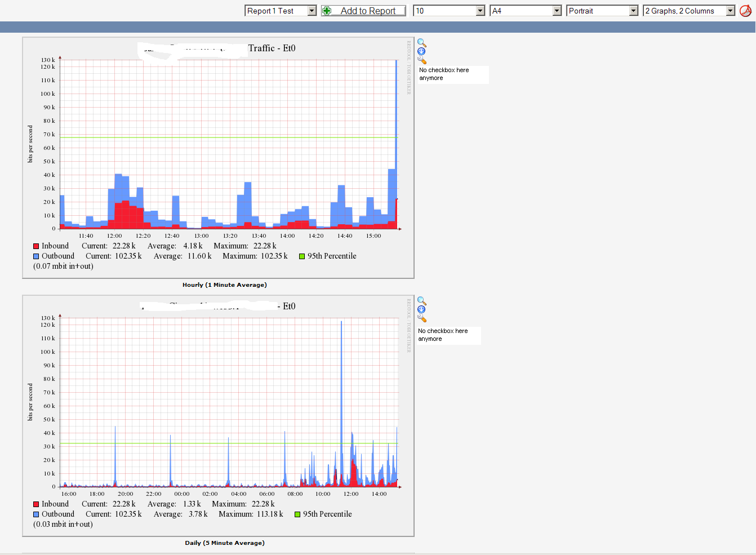Click the Daily (5 Minute Average) caption
The image size is (756, 555).
[225, 543]
